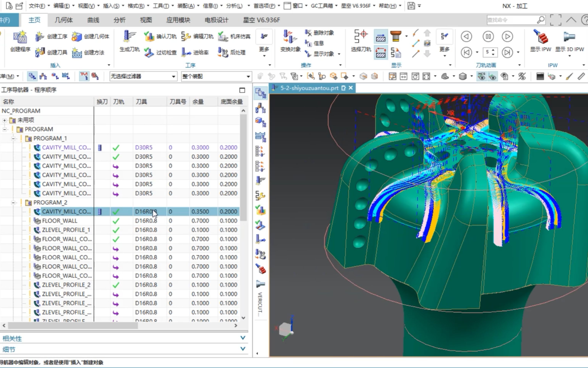Click navigator vertical scrollbar thumb
This screenshot has height=368, width=588.
pyautogui.click(x=243, y=167)
